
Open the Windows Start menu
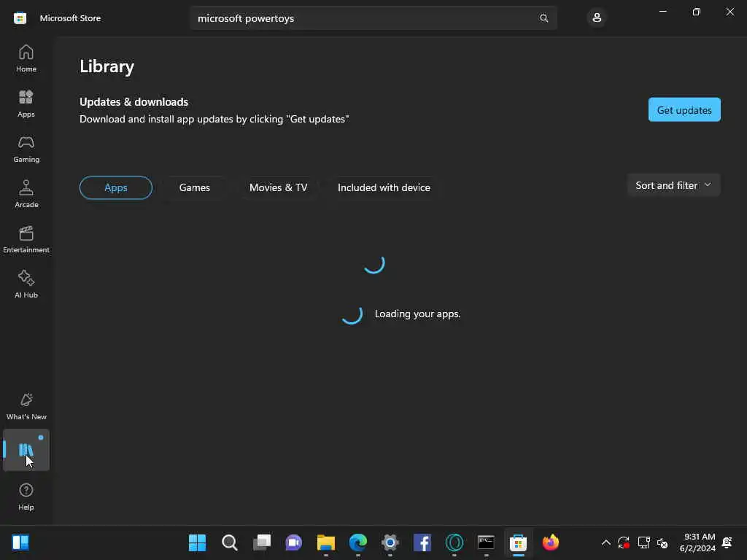(197, 542)
